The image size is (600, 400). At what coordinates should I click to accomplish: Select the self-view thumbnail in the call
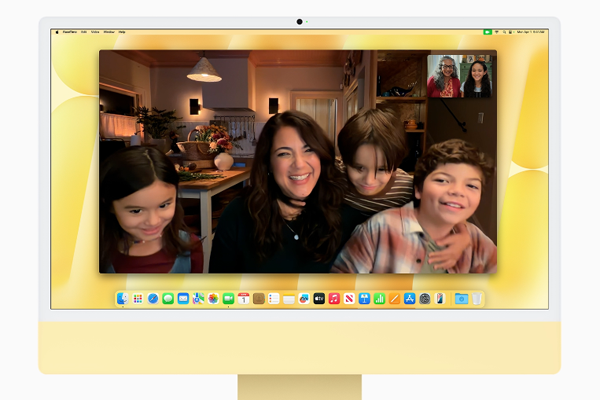460,76
